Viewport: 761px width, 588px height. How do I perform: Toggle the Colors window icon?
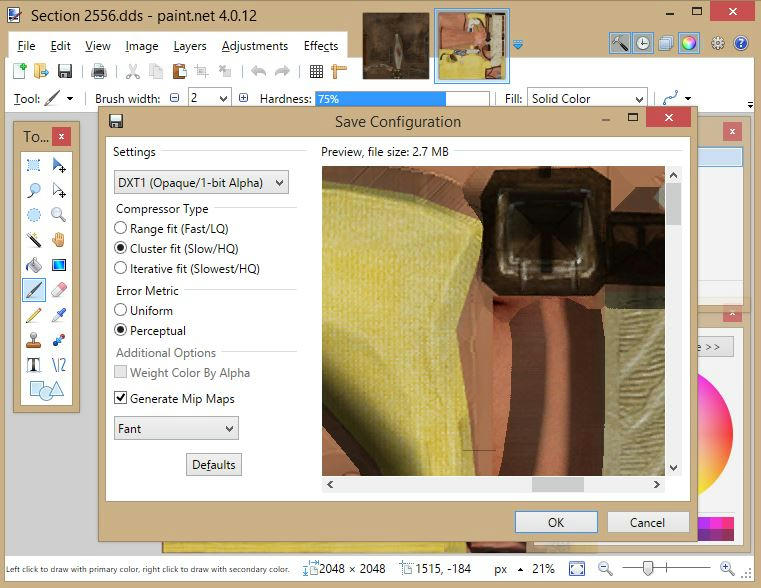tap(688, 43)
